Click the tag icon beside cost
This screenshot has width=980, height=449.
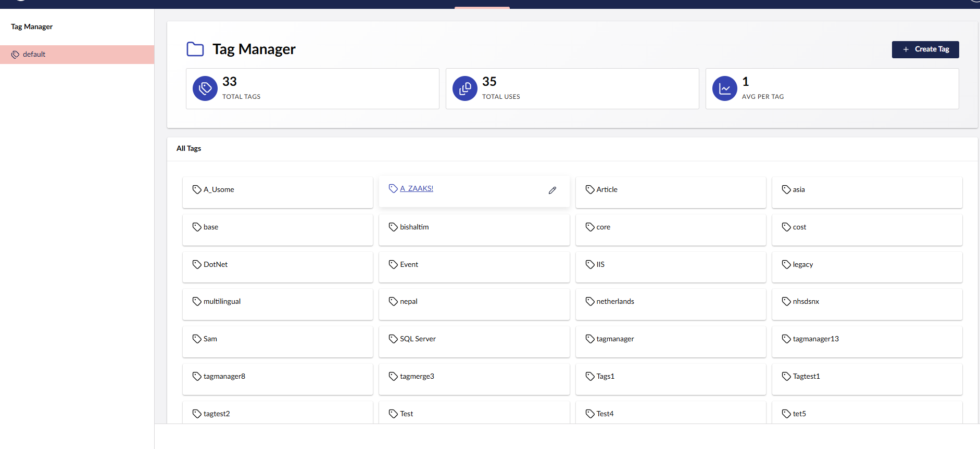coord(786,227)
